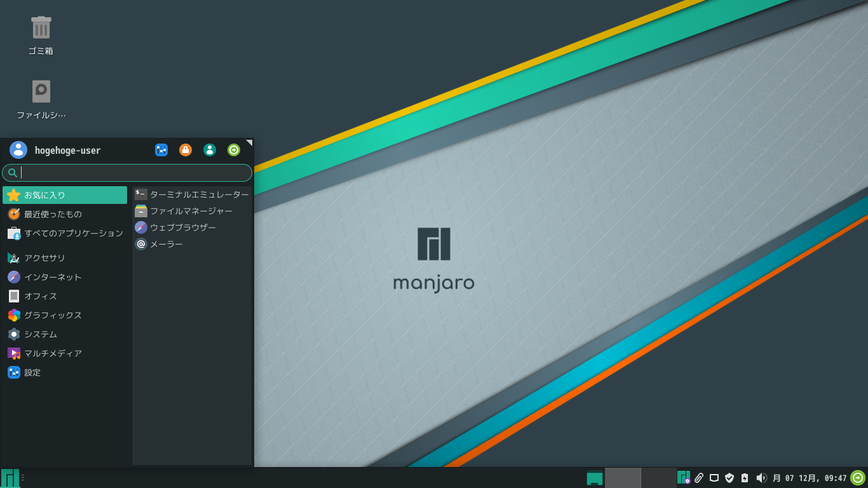Open マルチメディア category

coord(65,353)
